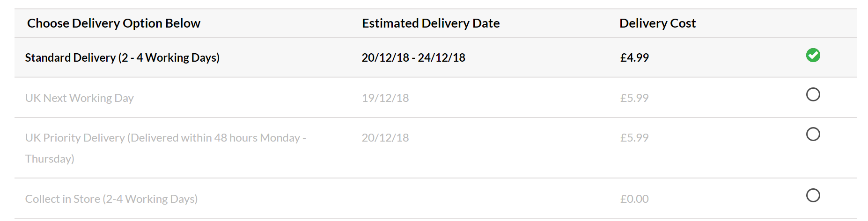Choose the UK Priority Delivery radio button
The width and height of the screenshot is (868, 221).
coord(813,134)
